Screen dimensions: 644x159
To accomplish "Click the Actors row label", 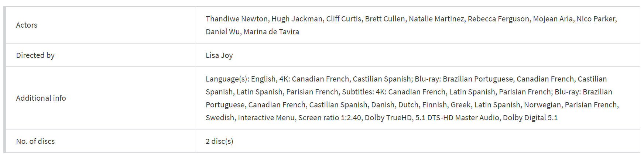I will (x=27, y=25).
